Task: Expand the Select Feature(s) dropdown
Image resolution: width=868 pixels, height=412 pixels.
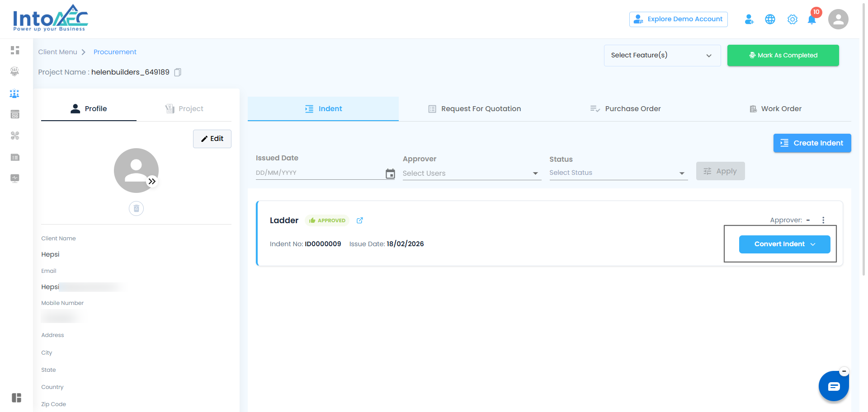Action: point(662,56)
